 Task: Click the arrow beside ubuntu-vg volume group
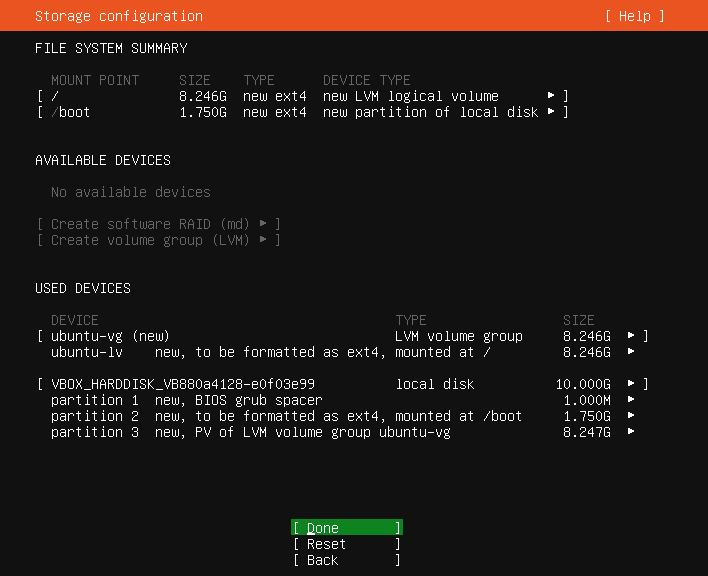[631, 336]
